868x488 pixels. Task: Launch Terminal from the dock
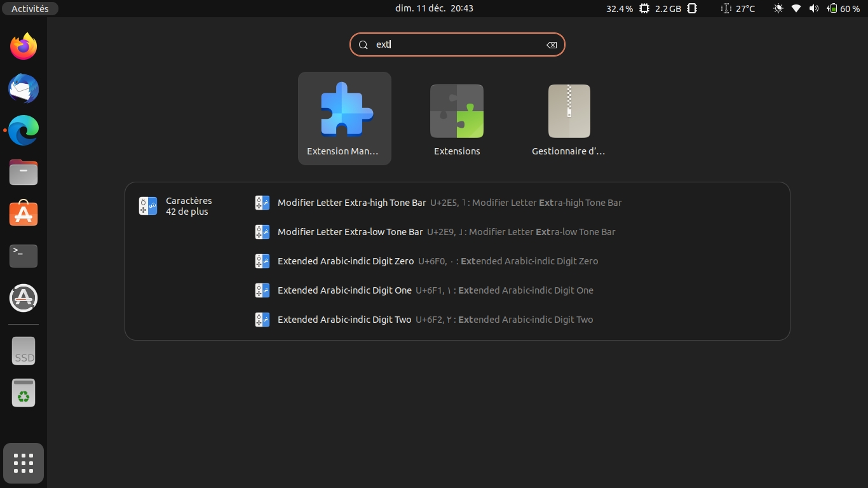(24, 256)
